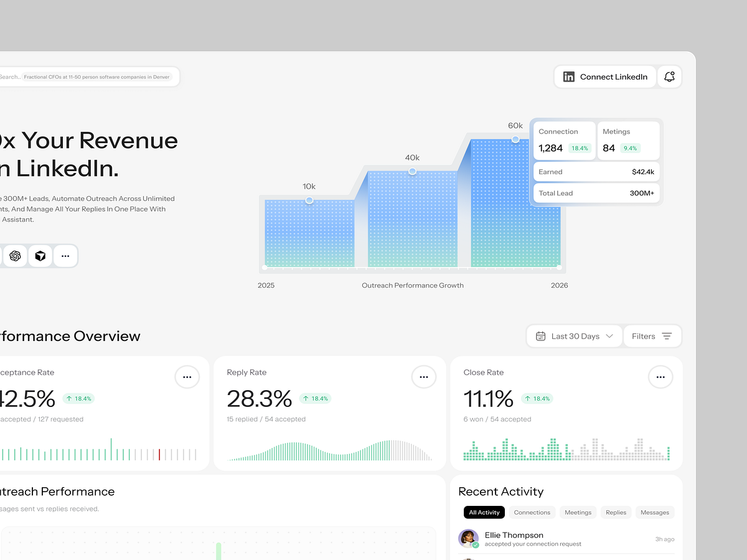Image resolution: width=747 pixels, height=560 pixels.
Task: Switch to the Messages tab
Action: point(655,512)
